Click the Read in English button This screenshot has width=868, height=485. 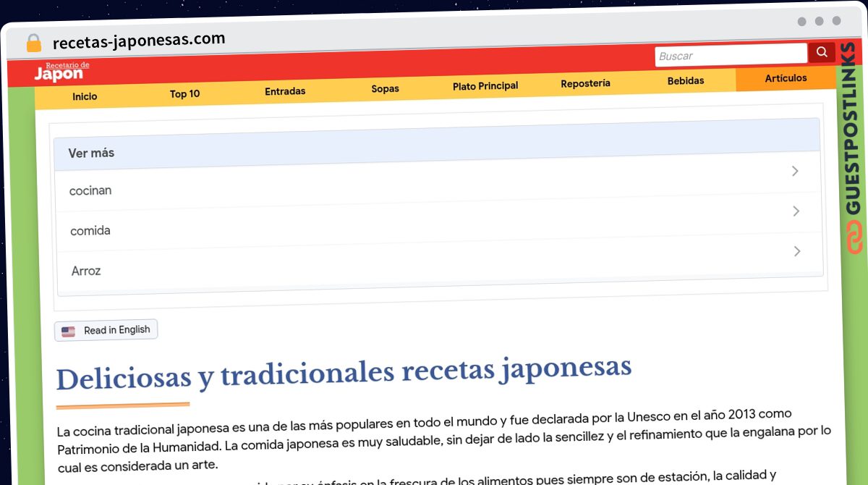coord(106,330)
